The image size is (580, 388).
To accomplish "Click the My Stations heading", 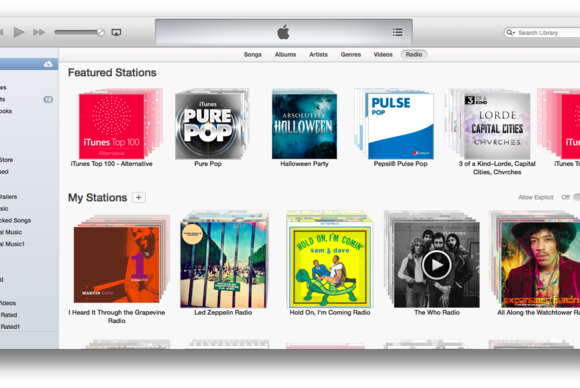I will coord(97,198).
